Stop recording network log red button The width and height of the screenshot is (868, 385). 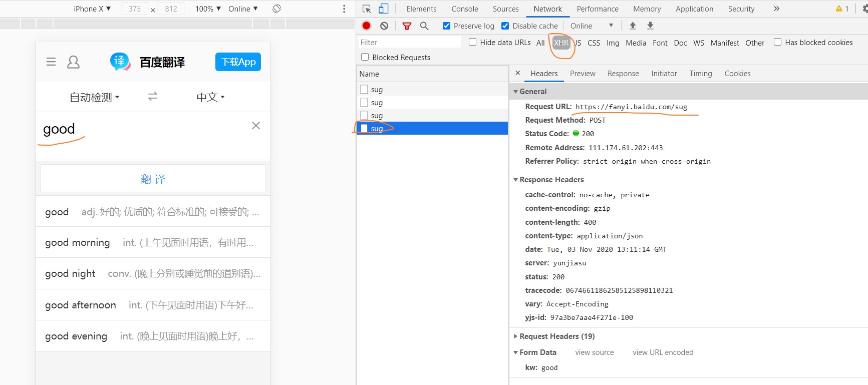click(367, 26)
